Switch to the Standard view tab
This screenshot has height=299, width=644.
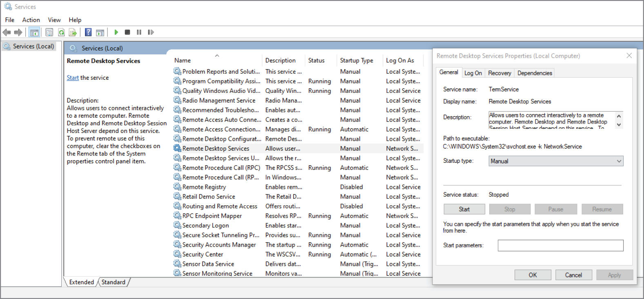(114, 282)
